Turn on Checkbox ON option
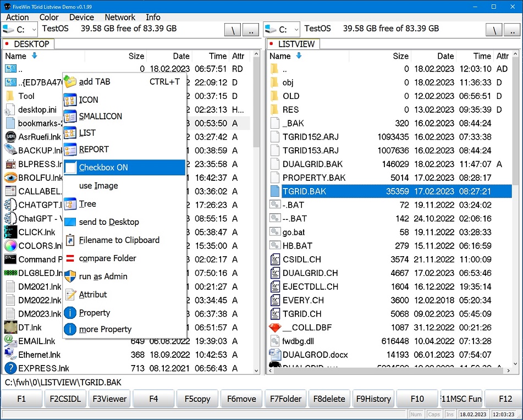The width and height of the screenshot is (523, 420). 103,168
